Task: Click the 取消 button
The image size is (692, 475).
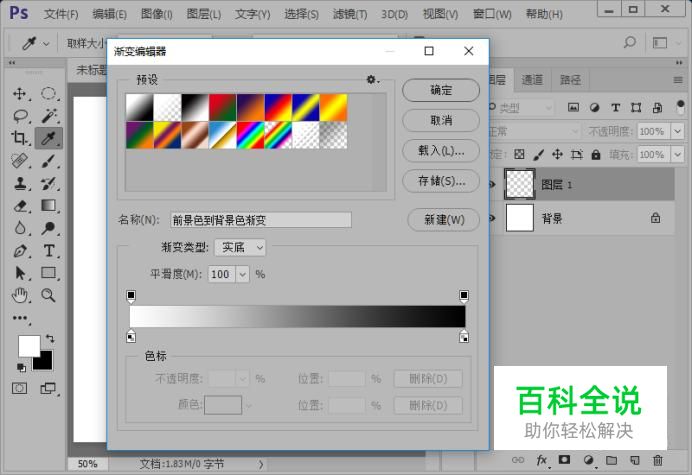Action: click(x=441, y=121)
